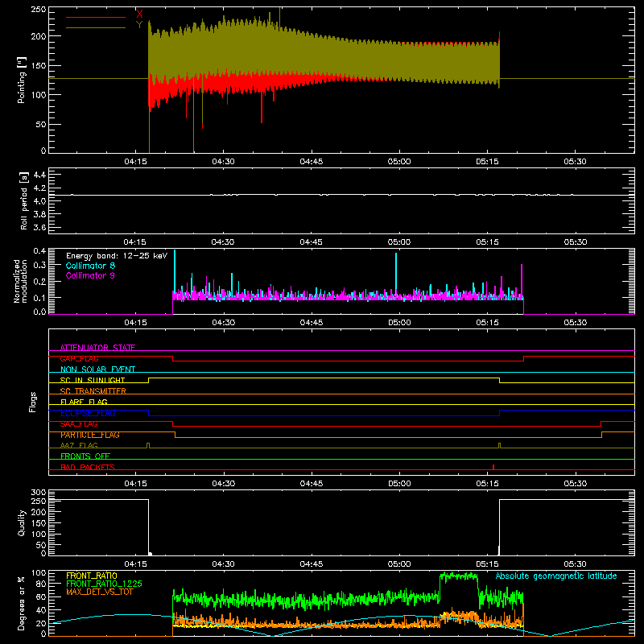Click the 'Degrees or %' axis title

click(21, 603)
